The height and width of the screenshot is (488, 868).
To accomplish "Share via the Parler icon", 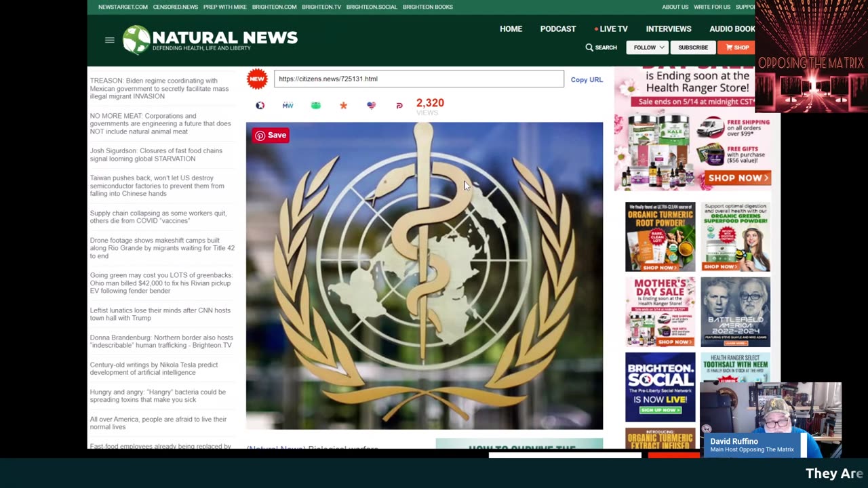I will click(399, 105).
